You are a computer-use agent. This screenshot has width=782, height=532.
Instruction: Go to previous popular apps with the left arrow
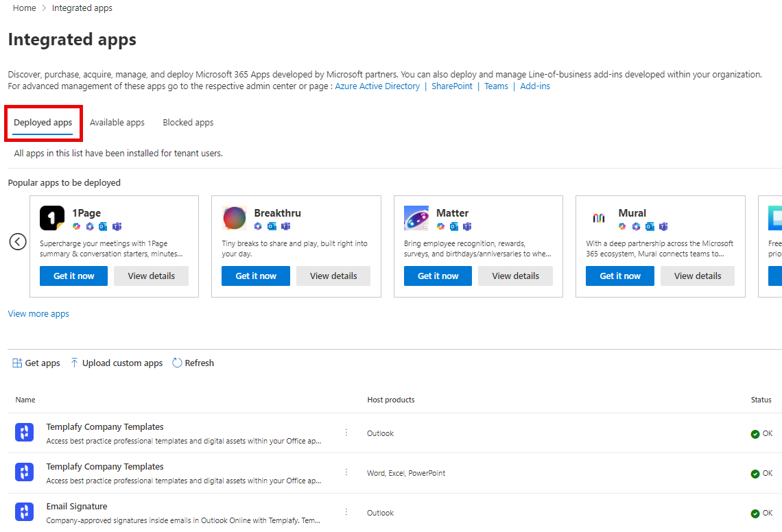coord(18,242)
